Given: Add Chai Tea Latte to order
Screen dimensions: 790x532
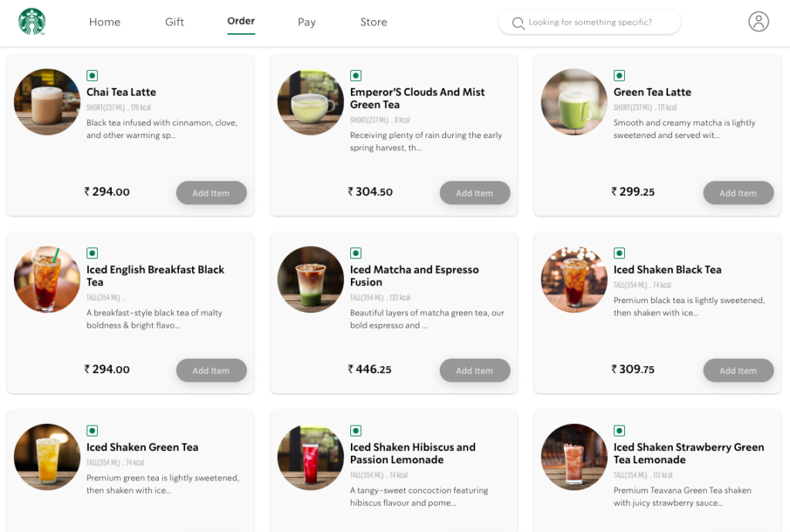Looking at the screenshot, I should (x=211, y=193).
